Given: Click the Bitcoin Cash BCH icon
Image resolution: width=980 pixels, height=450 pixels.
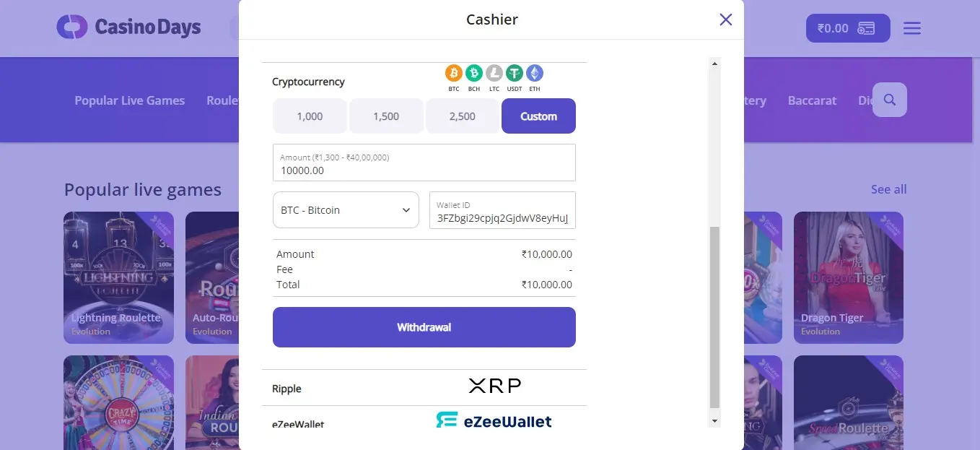Looking at the screenshot, I should tap(473, 73).
